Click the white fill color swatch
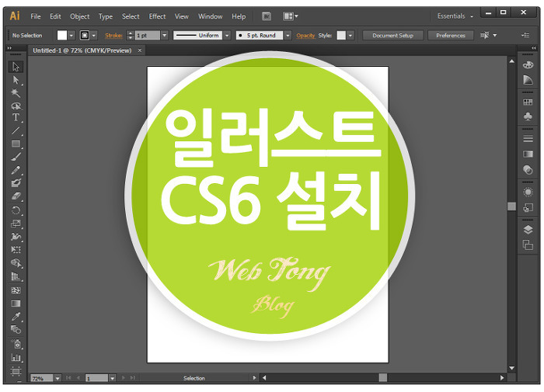Screen dimensions: 544x392 tap(62, 36)
